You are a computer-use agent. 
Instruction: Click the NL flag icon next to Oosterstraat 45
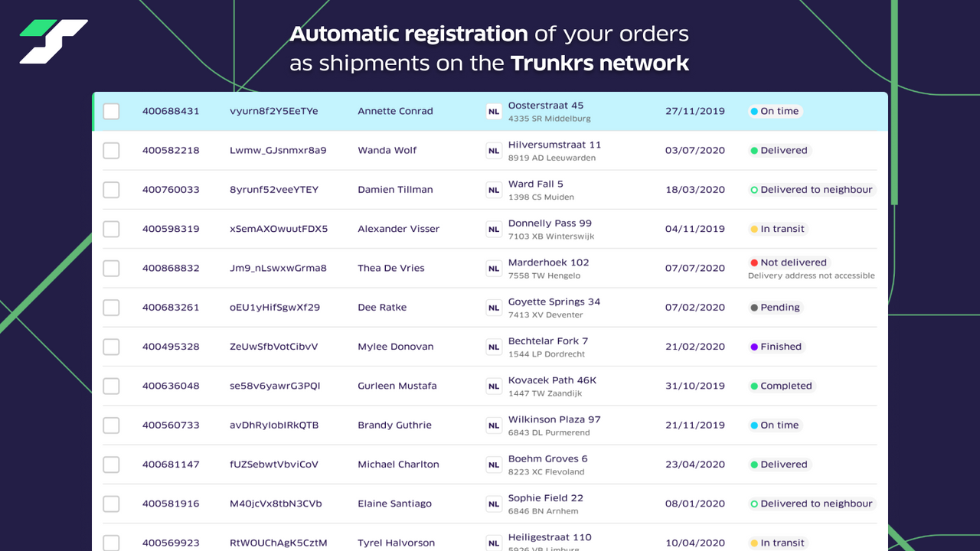pyautogui.click(x=494, y=111)
